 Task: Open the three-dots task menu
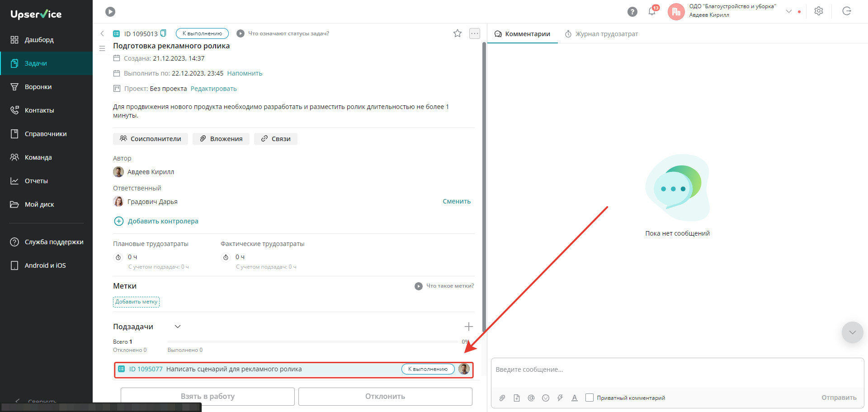(475, 33)
